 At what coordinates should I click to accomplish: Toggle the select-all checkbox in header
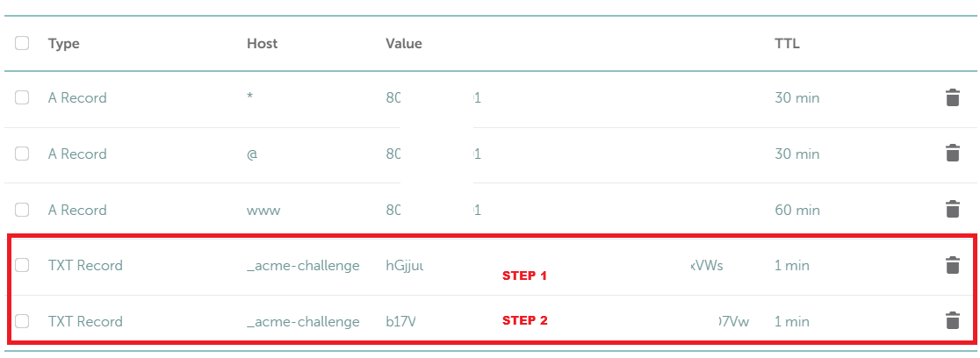pyautogui.click(x=22, y=43)
